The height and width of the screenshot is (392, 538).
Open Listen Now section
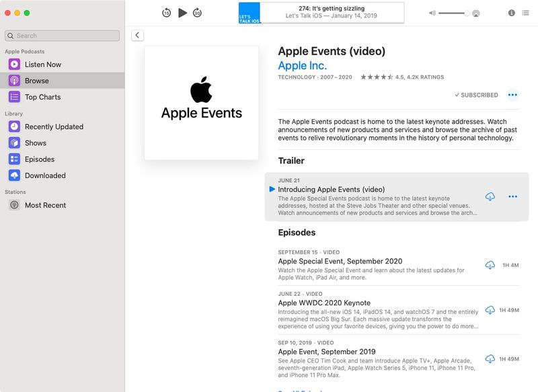click(62, 64)
